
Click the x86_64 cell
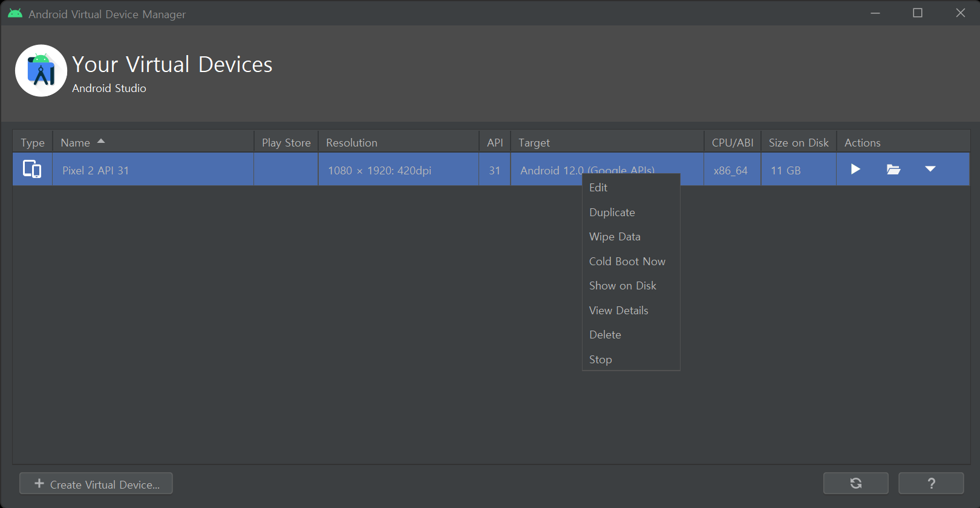click(x=733, y=170)
